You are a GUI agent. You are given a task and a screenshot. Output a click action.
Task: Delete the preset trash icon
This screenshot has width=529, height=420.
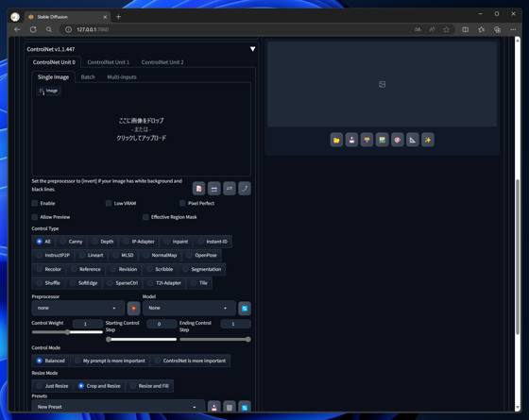tap(230, 407)
